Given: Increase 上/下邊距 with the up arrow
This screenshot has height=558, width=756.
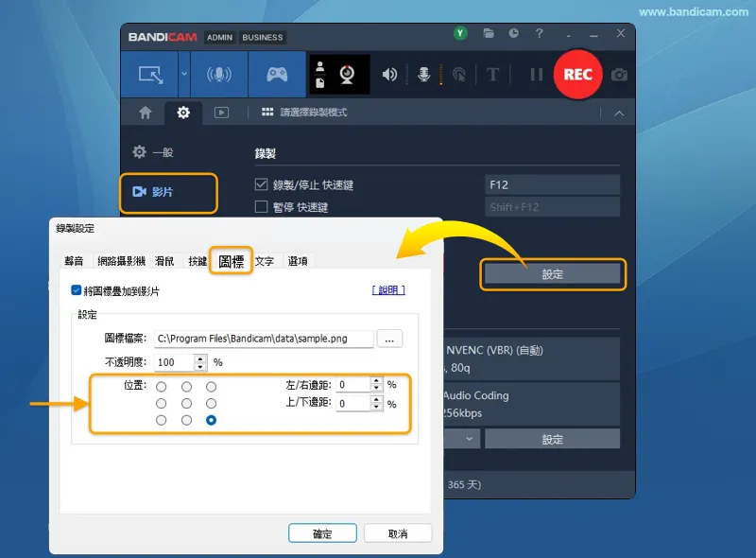Looking at the screenshot, I should (x=376, y=400).
